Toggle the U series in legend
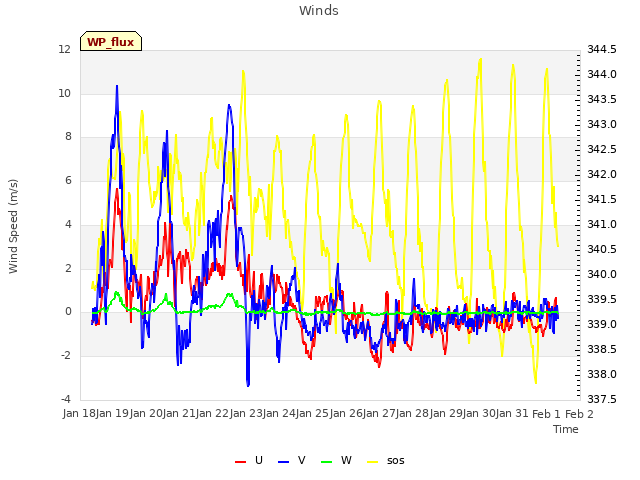Image resolution: width=640 pixels, height=480 pixels. pos(249,460)
